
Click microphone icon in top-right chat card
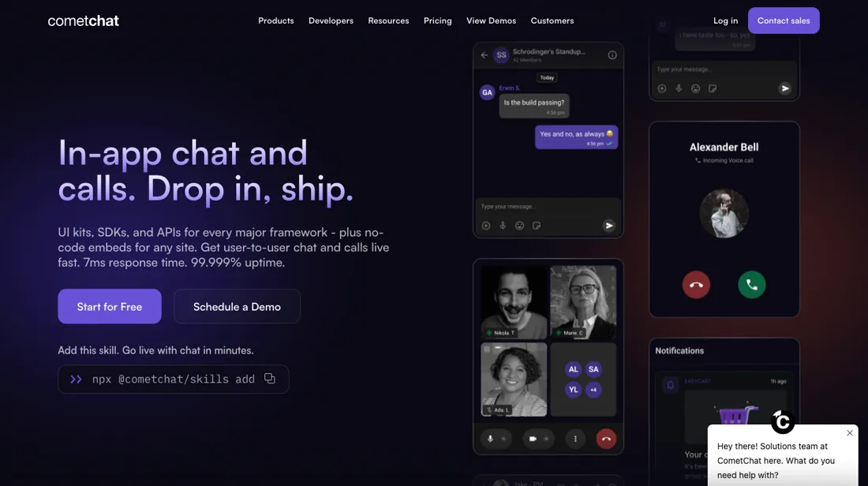click(x=679, y=88)
